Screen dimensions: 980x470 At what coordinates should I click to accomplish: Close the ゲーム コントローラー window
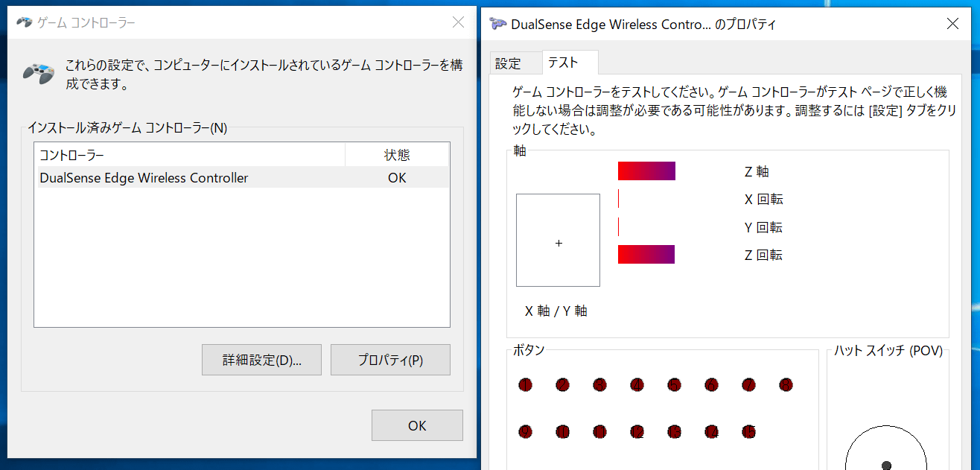[458, 22]
